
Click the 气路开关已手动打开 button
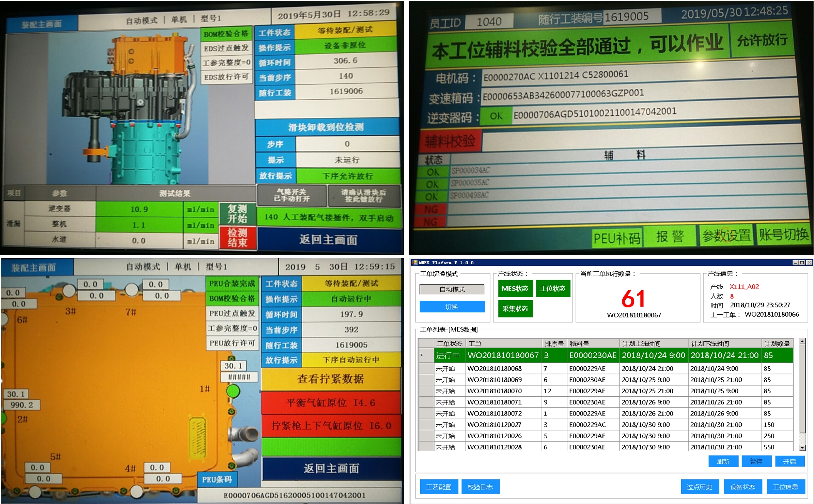(x=291, y=195)
